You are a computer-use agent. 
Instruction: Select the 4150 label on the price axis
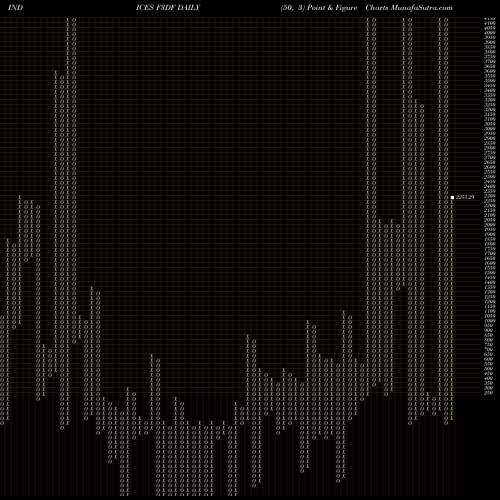tap(490, 19)
